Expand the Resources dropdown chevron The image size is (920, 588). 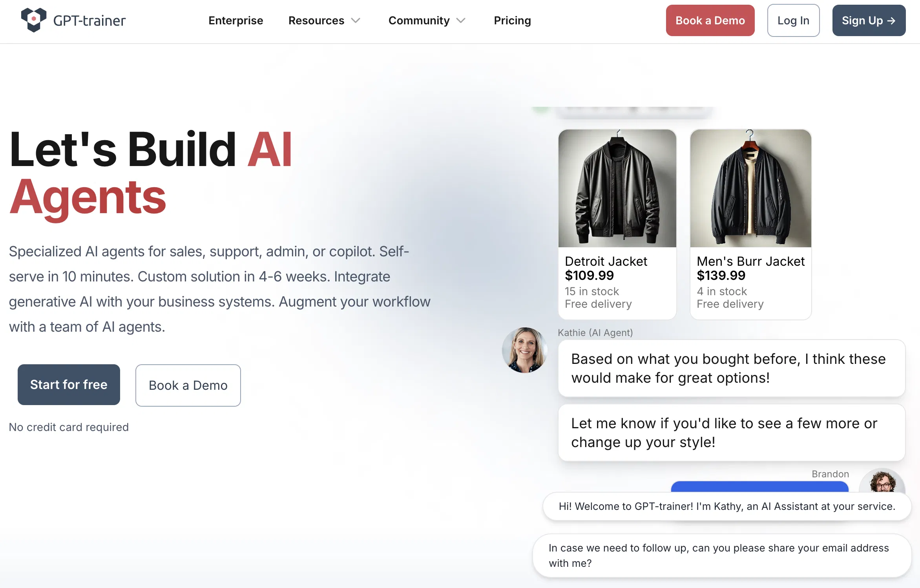356,20
